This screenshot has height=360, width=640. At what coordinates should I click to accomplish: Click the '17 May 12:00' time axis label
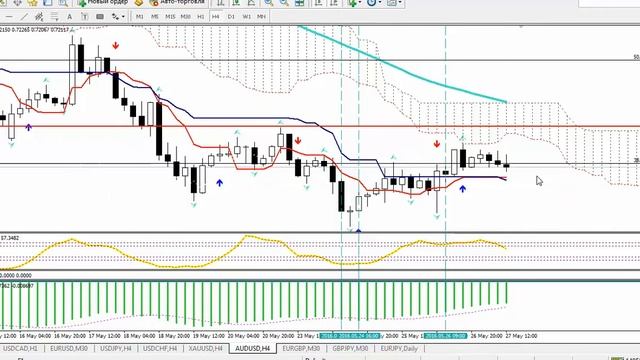coord(105,336)
